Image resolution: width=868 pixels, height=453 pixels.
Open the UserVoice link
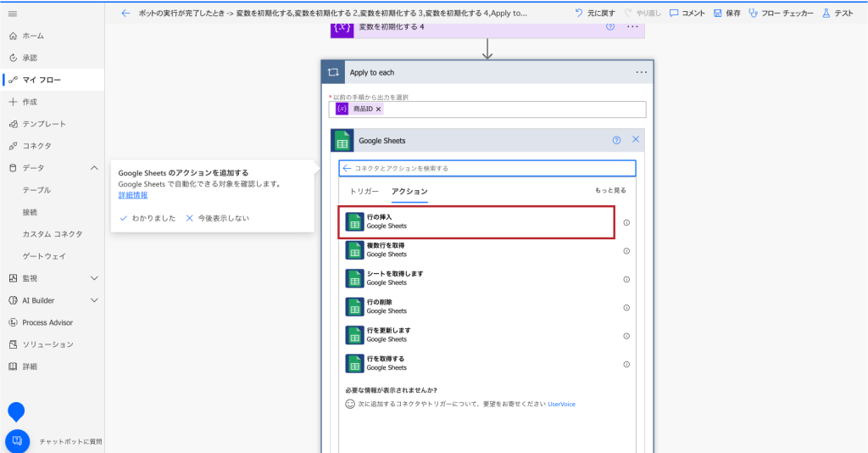point(561,405)
